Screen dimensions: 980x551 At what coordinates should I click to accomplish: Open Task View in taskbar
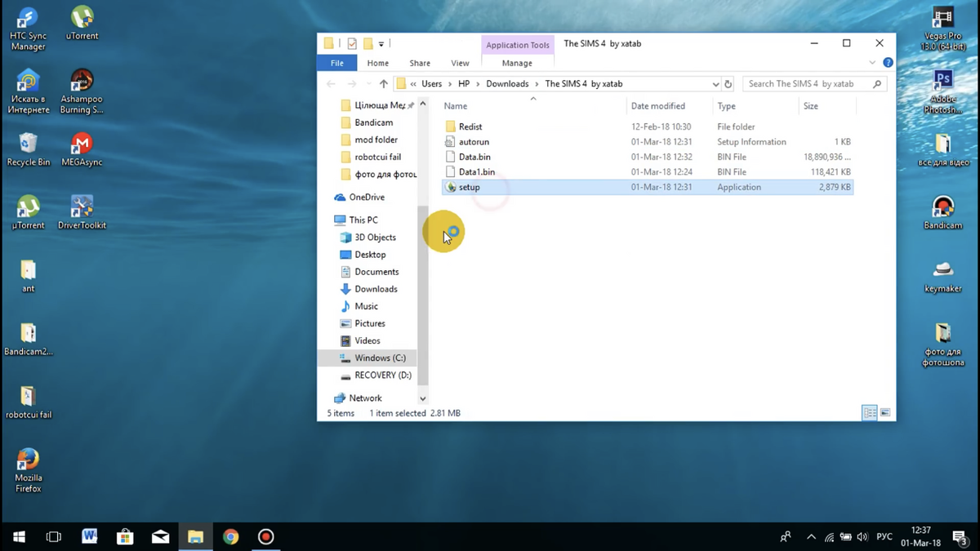(x=54, y=536)
